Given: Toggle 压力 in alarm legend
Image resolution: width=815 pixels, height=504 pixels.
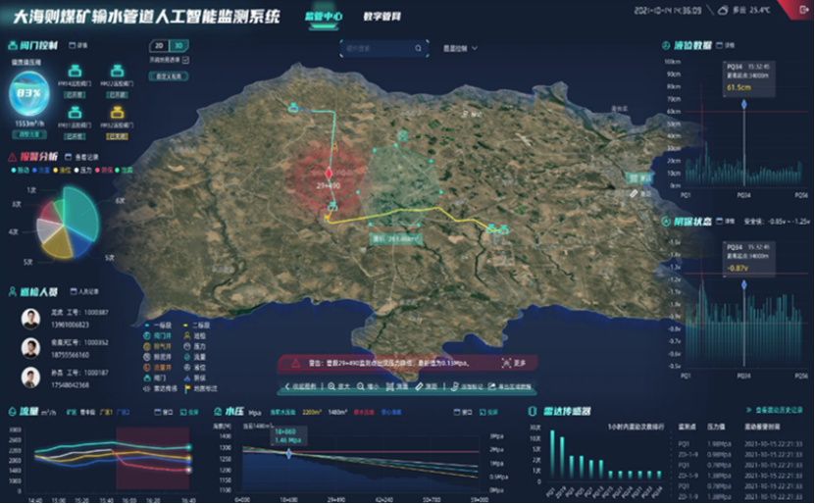Looking at the screenshot, I should (x=83, y=170).
